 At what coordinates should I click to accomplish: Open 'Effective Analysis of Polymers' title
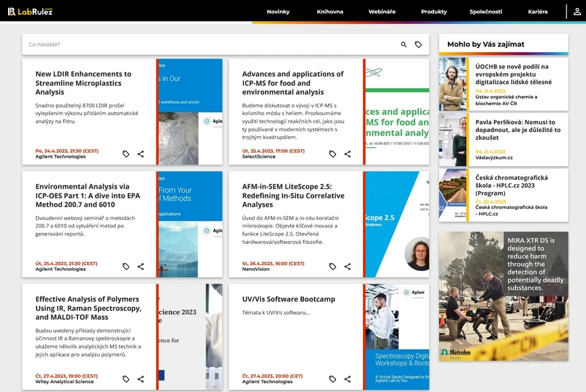click(88, 308)
